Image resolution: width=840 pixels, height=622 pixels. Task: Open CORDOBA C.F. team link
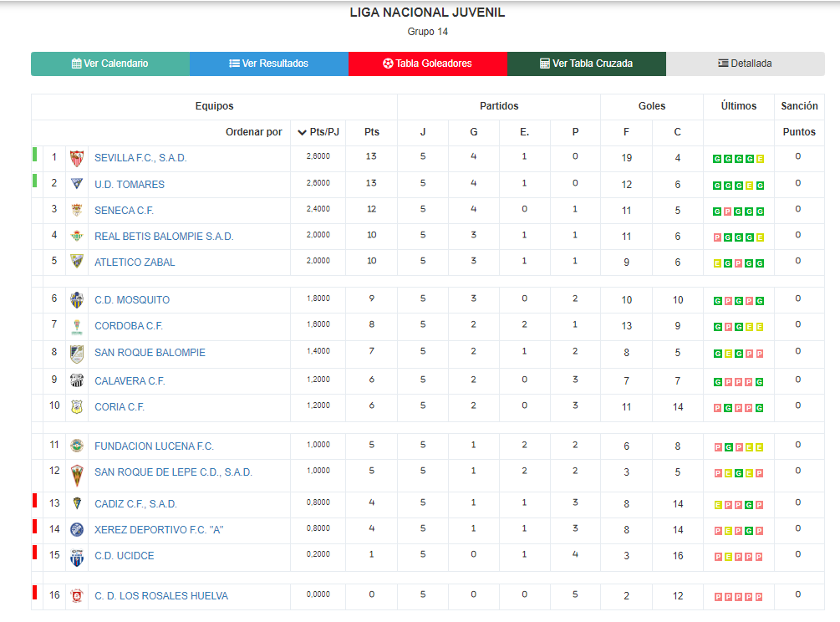[x=129, y=326]
